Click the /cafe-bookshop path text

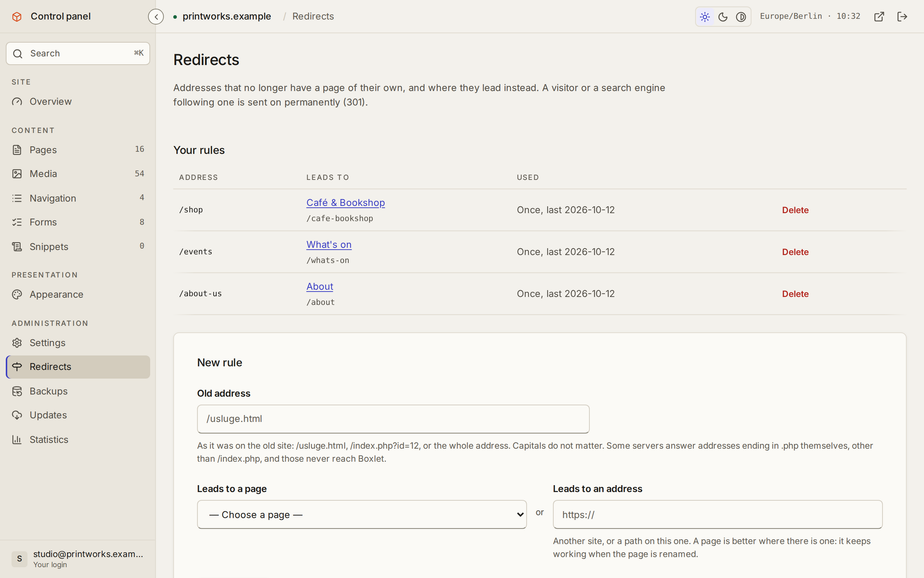tap(340, 218)
